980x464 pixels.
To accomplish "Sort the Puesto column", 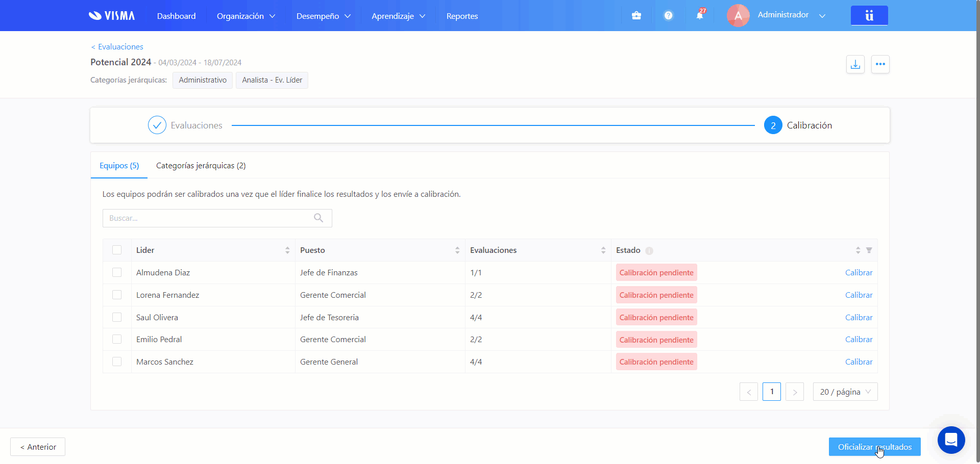I will (457, 250).
